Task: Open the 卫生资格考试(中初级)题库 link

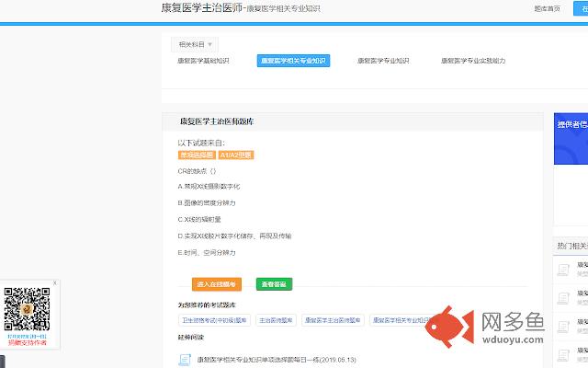Action: [x=214, y=320]
